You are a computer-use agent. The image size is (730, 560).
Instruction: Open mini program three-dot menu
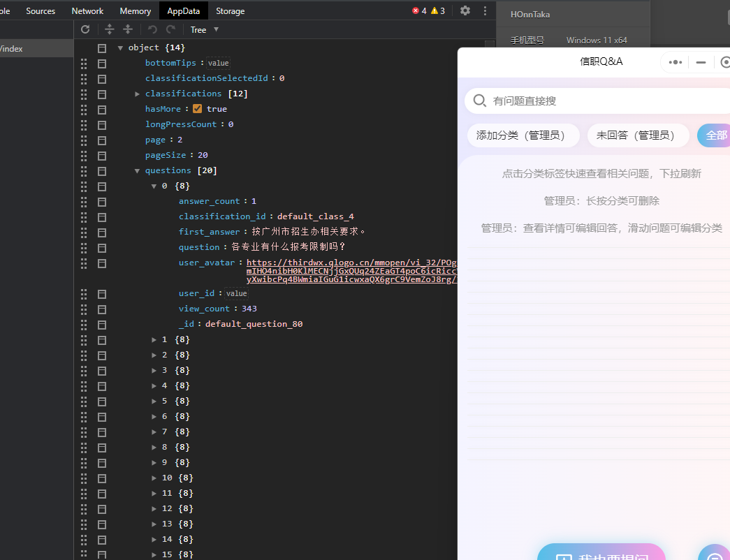point(675,62)
